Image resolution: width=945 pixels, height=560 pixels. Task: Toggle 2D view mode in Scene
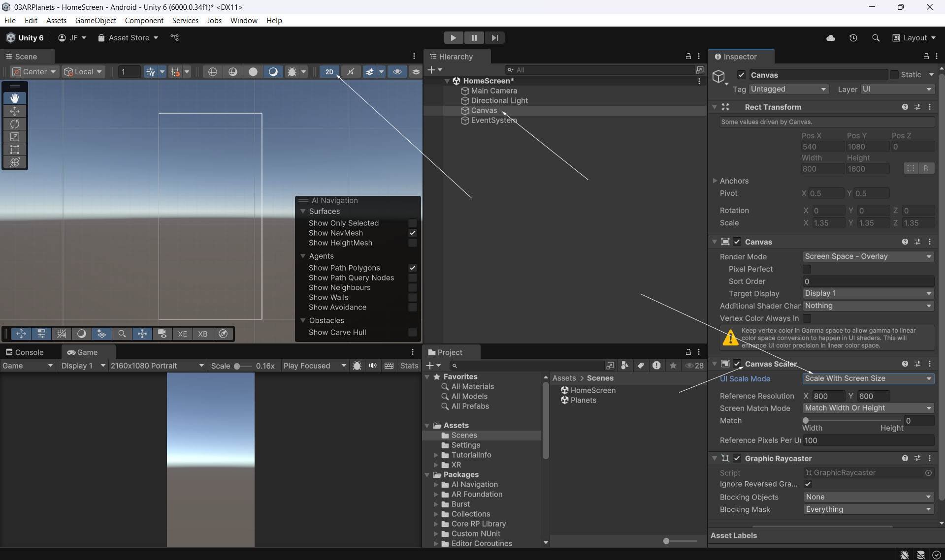pos(329,72)
